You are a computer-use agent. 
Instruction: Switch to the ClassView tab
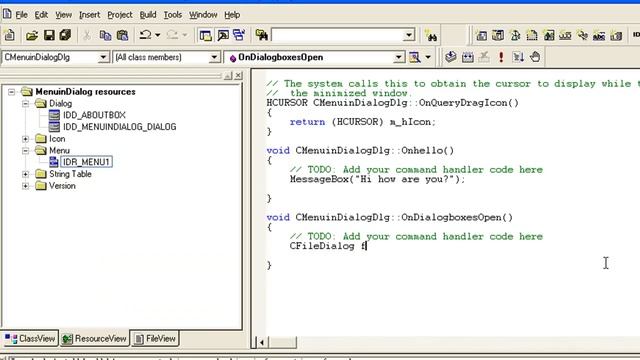pos(30,339)
